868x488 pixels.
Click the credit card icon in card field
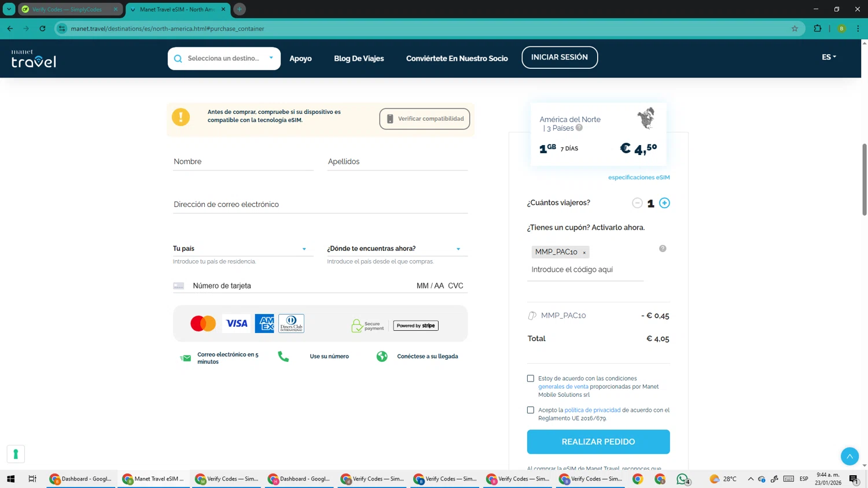(179, 286)
